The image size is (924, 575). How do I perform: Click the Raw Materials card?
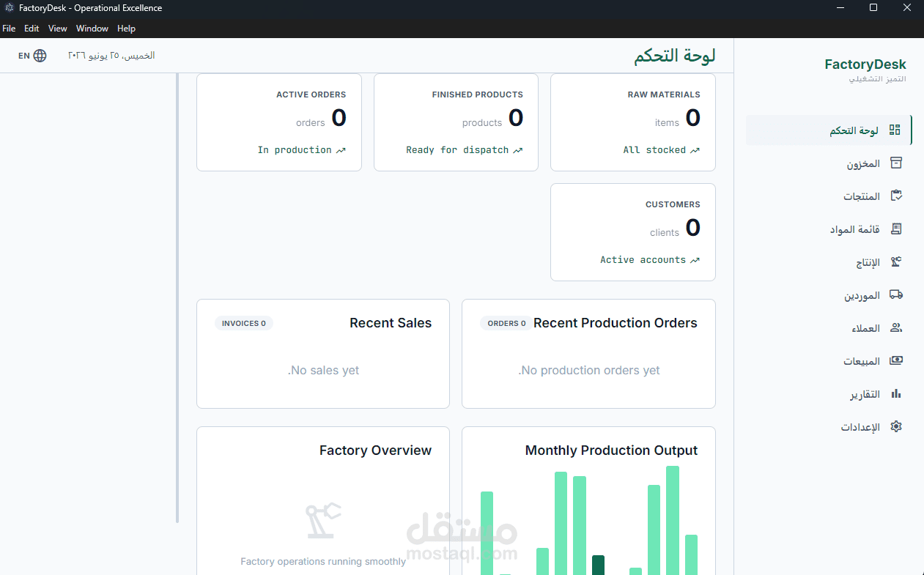[x=633, y=122]
